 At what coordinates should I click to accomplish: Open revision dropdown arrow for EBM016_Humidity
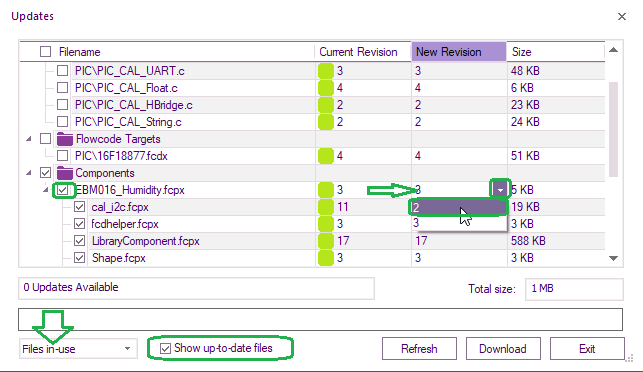point(500,190)
